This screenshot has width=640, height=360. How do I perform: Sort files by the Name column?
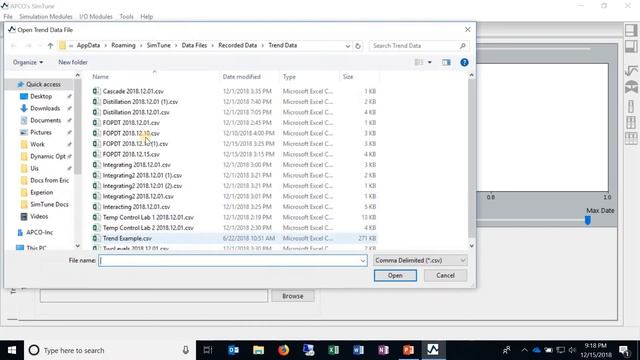[x=100, y=77]
